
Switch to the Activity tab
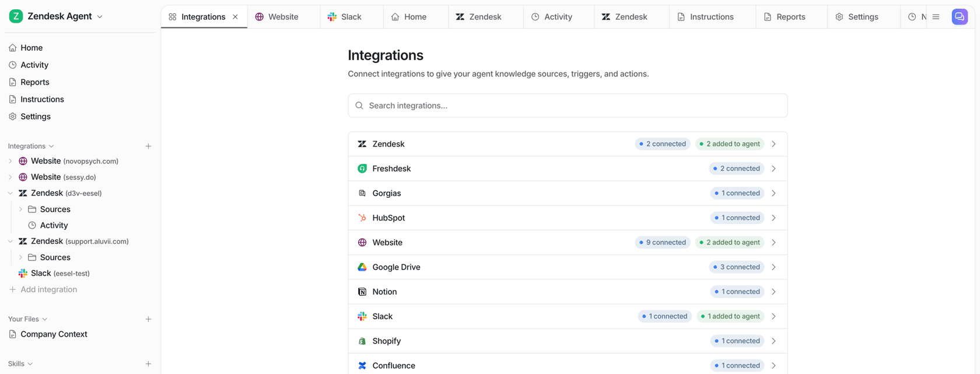[x=558, y=17]
